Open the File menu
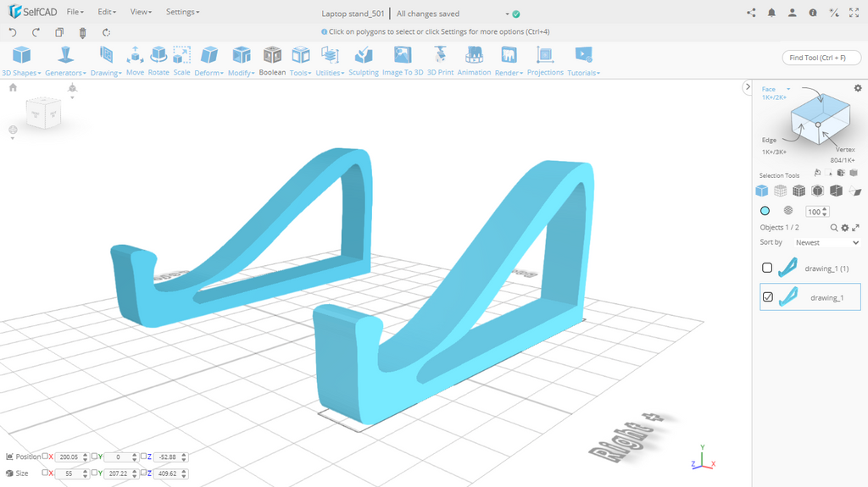Viewport: 868px width, 487px height. 75,13
